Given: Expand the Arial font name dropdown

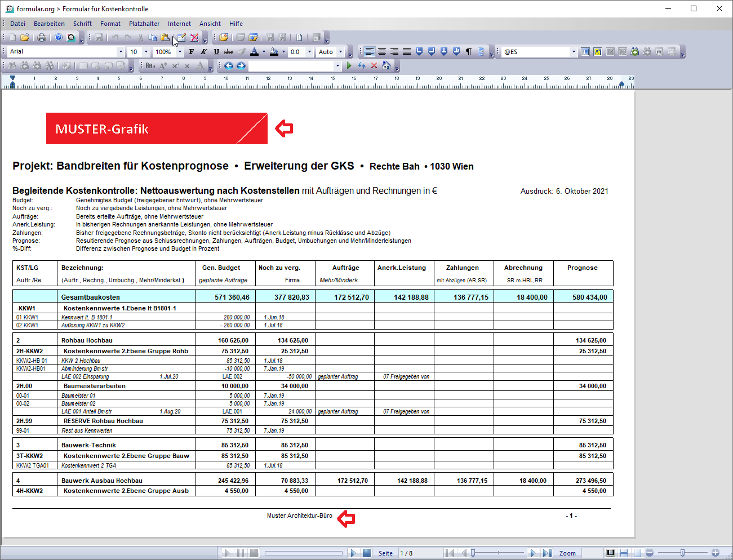Looking at the screenshot, I should (120, 52).
